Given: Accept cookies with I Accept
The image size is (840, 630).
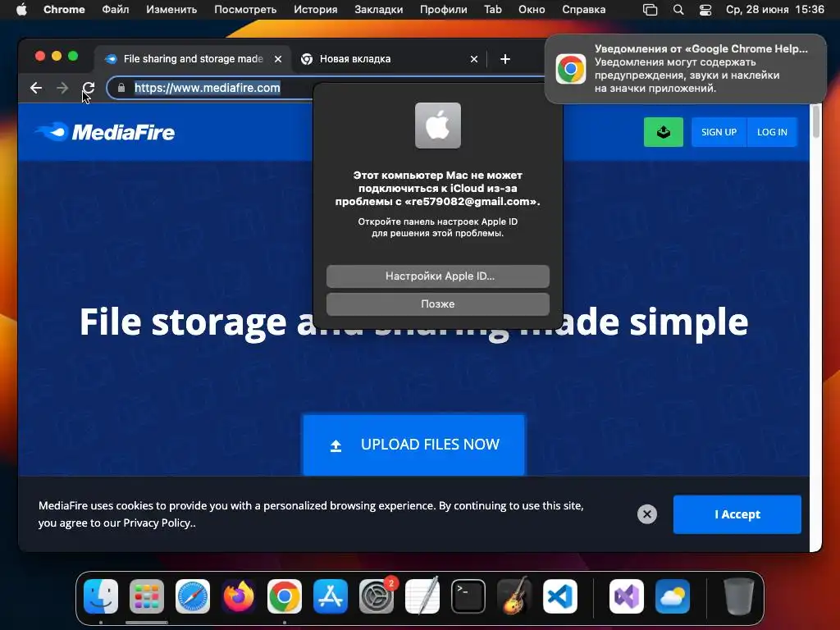Looking at the screenshot, I should (x=737, y=514).
